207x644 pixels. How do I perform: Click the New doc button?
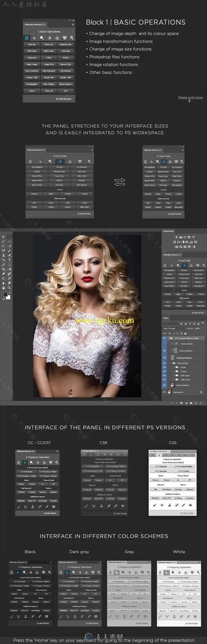pos(32,44)
